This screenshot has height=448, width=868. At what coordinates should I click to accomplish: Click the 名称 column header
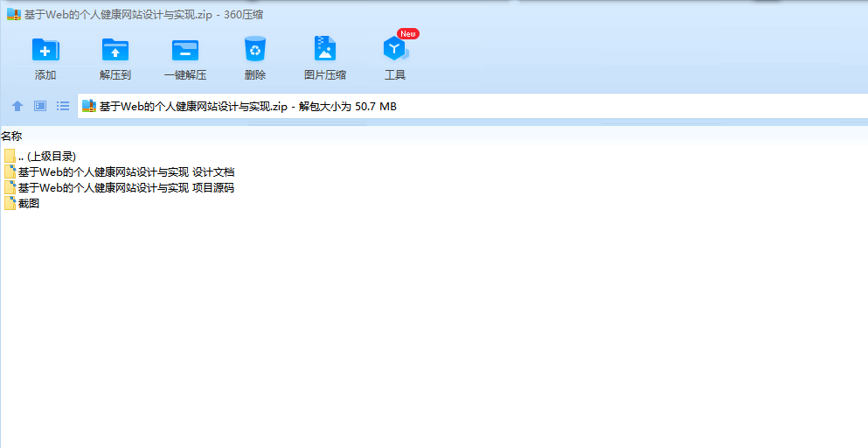click(11, 136)
